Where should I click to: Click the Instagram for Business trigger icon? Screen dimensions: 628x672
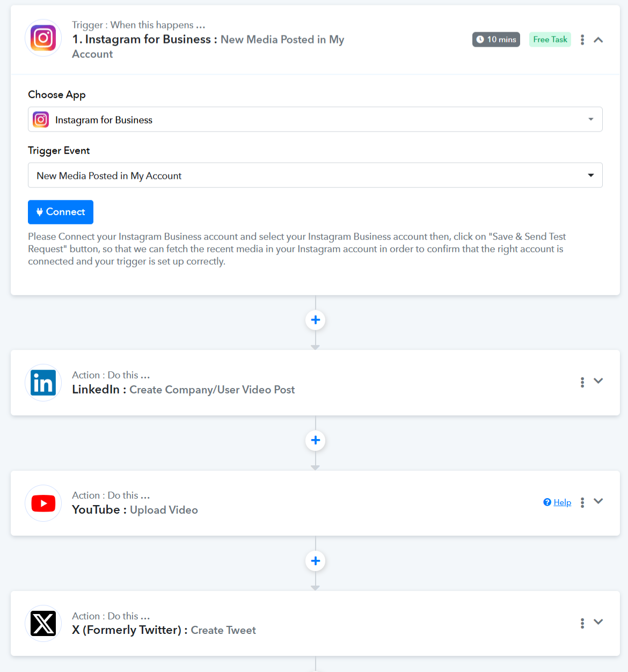[x=43, y=38]
